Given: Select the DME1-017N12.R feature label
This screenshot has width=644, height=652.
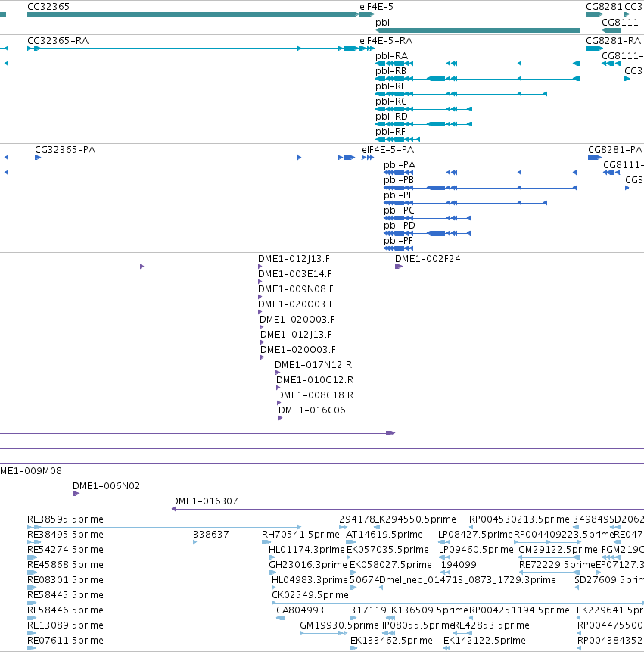Looking at the screenshot, I should tap(313, 365).
